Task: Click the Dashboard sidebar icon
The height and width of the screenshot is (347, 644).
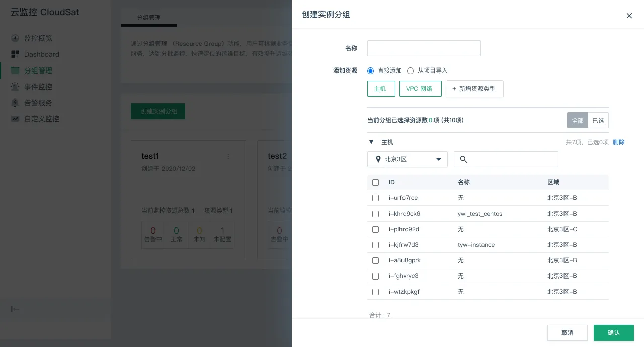Action: pyautogui.click(x=15, y=54)
